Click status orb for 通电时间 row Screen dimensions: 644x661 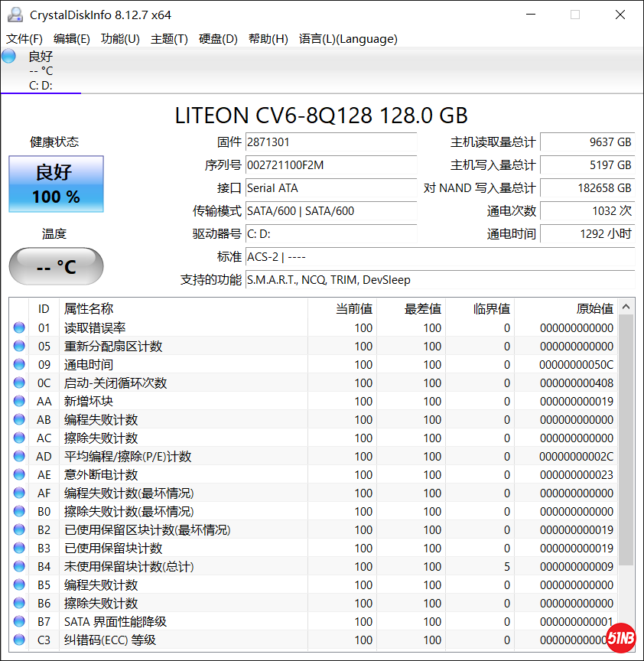19,365
